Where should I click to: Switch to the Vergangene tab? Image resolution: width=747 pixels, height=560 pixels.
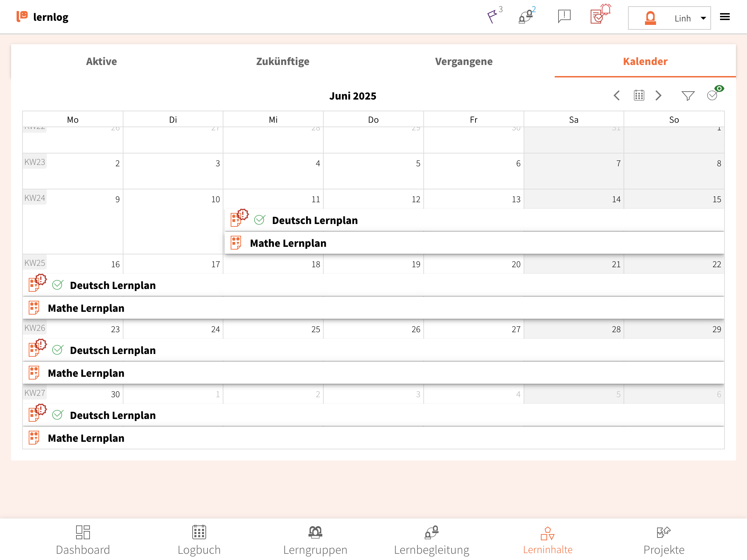tap(464, 61)
